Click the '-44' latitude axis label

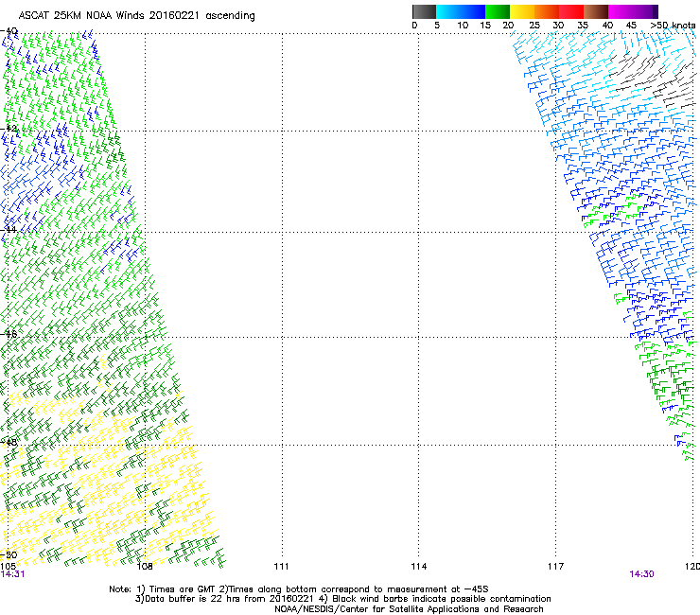pyautogui.click(x=9, y=230)
